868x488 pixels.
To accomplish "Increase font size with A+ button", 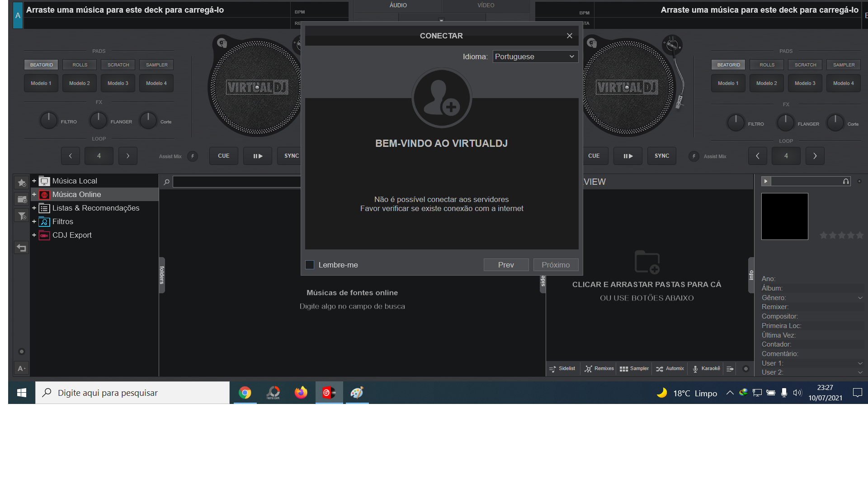I will 21,368.
